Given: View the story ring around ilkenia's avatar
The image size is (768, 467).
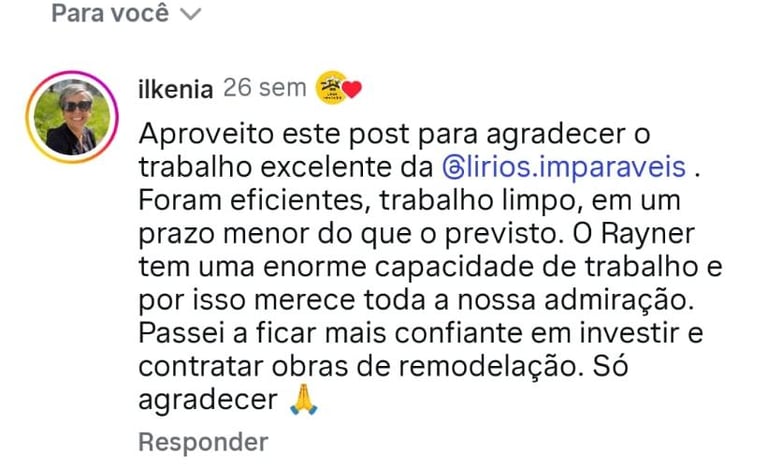Looking at the screenshot, I should [72, 117].
